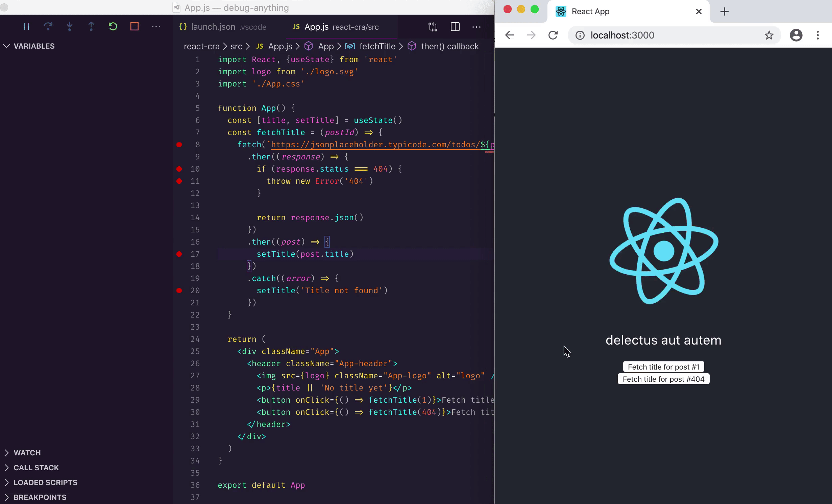Pause the debugger execution
Viewport: 832px width, 504px height.
26,26
